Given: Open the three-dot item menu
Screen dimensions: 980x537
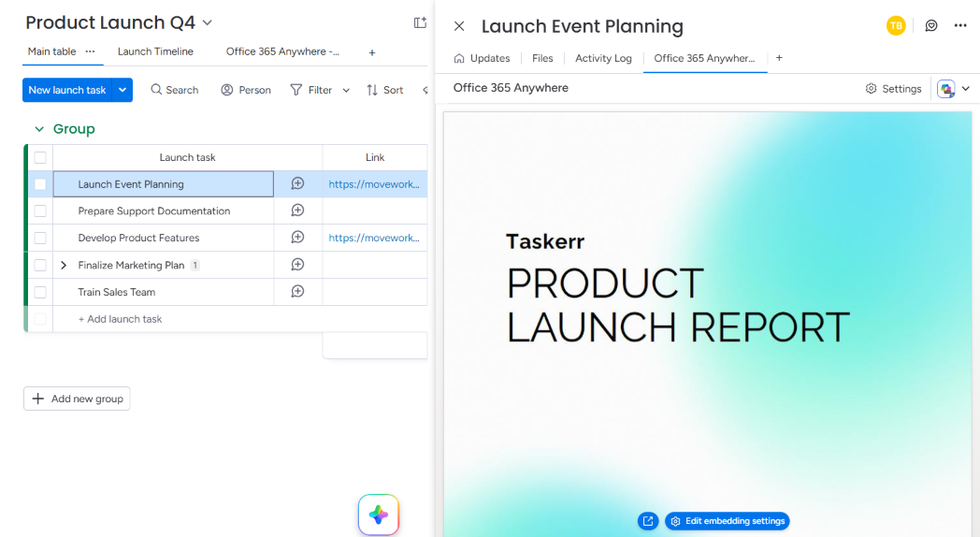Looking at the screenshot, I should [960, 25].
